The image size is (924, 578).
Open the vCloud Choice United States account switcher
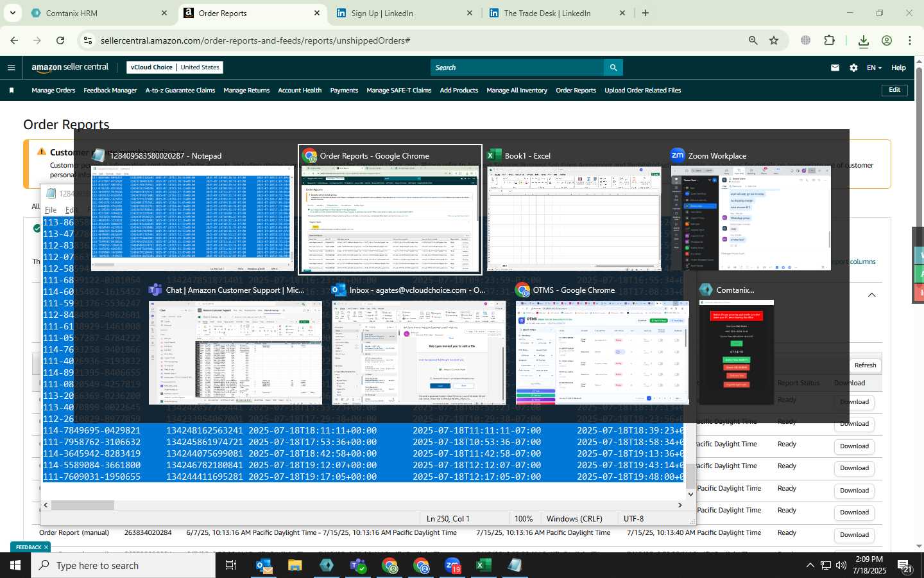tap(175, 67)
